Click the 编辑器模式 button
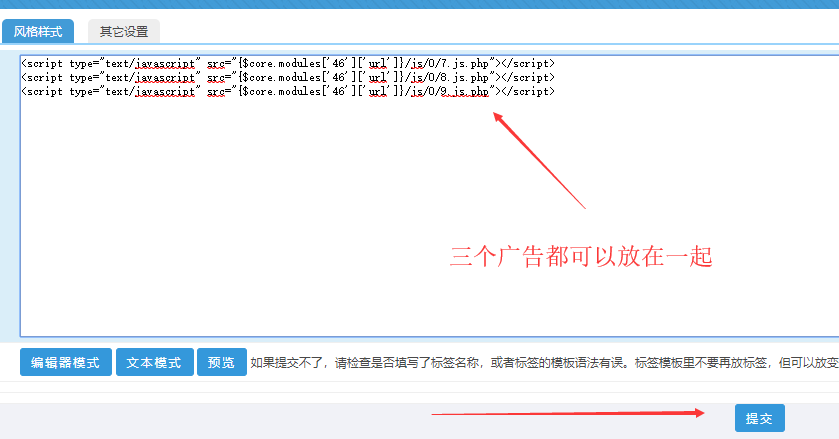 coord(66,362)
